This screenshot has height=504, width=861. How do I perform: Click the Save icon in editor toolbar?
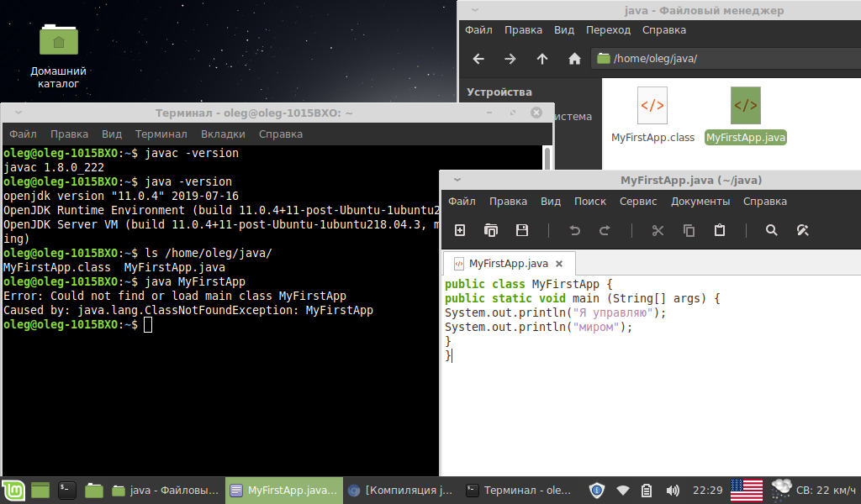click(521, 230)
